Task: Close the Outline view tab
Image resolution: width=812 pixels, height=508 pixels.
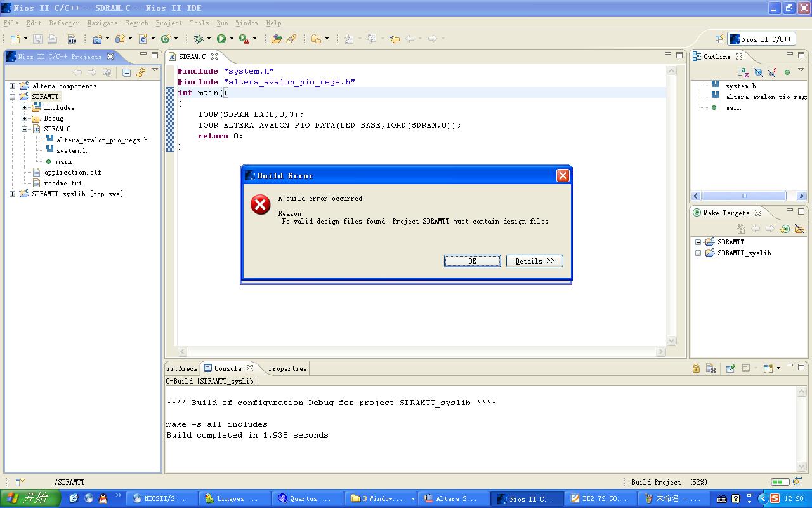Action: click(x=739, y=57)
